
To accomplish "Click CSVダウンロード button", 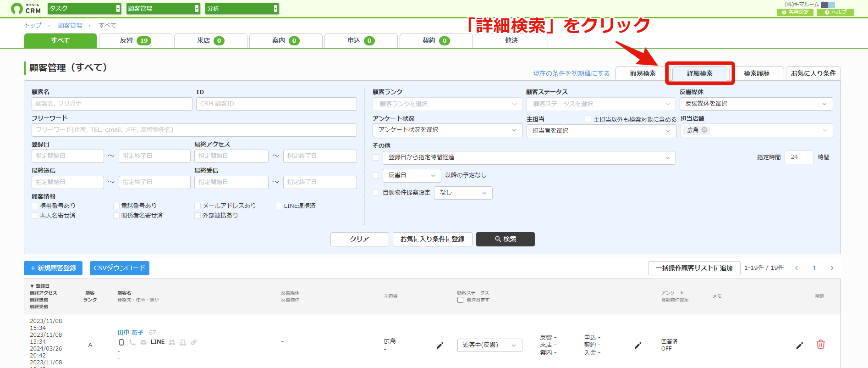I will click(x=120, y=268).
